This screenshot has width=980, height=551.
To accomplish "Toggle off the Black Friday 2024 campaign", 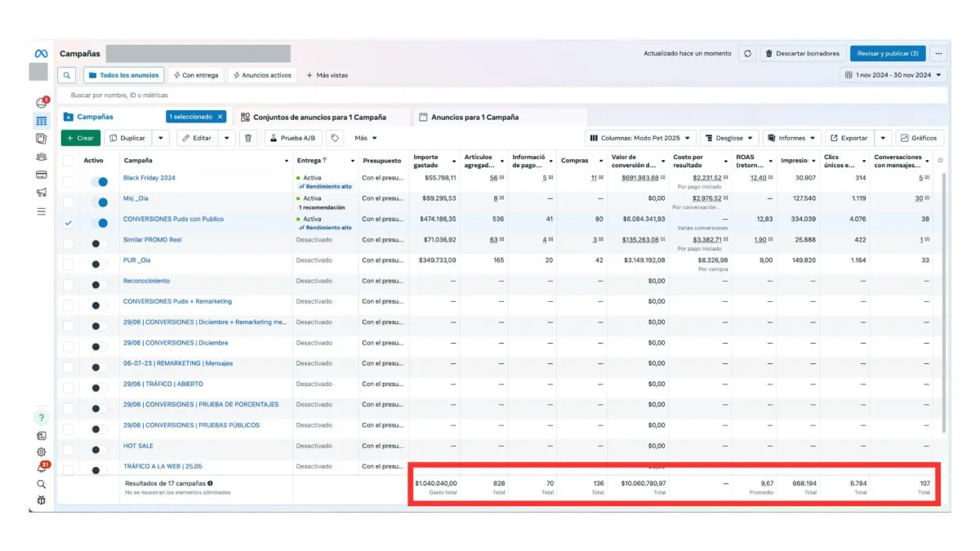I will 99,181.
